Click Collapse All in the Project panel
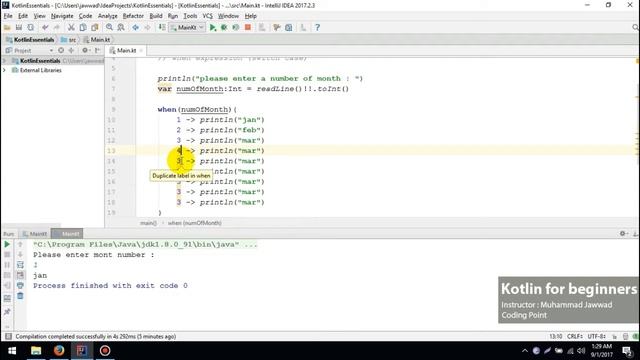Viewport: 640px width, 360px height. point(71,51)
